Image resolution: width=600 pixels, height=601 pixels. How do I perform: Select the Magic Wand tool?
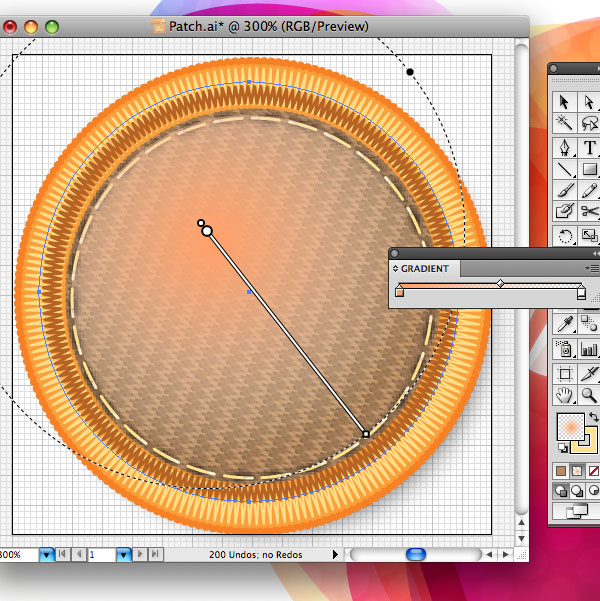[x=564, y=123]
